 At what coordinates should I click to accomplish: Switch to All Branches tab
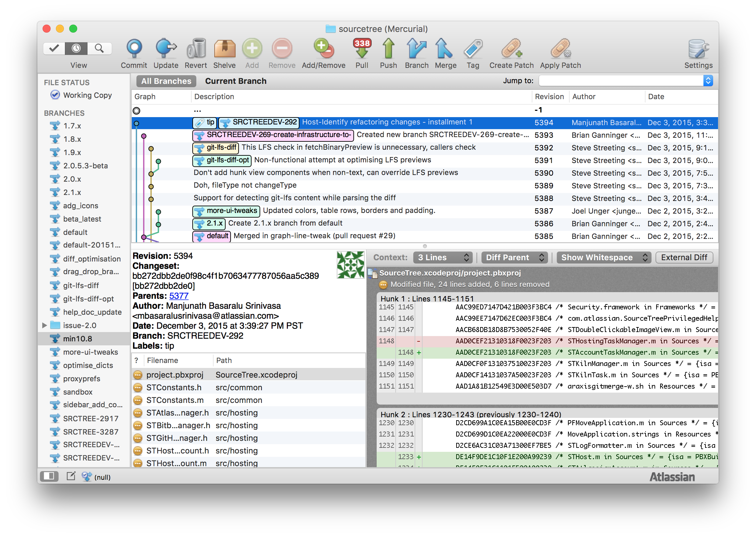(x=165, y=81)
